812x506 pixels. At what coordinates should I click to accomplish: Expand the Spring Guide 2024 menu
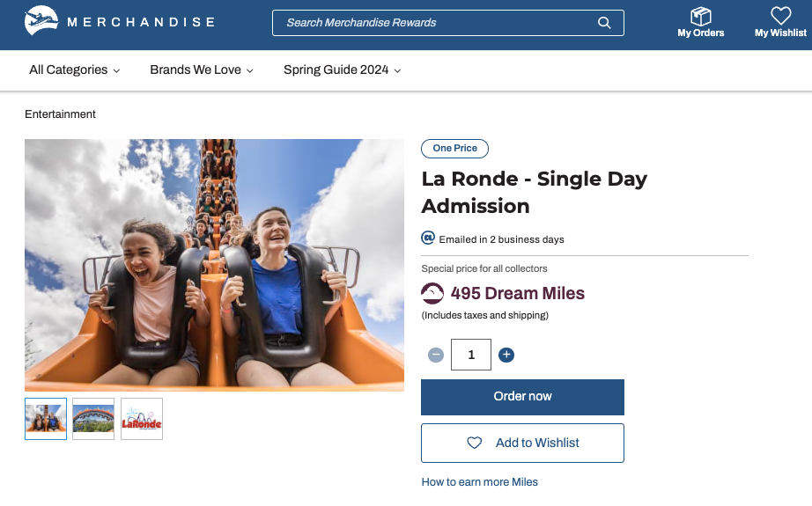(343, 70)
